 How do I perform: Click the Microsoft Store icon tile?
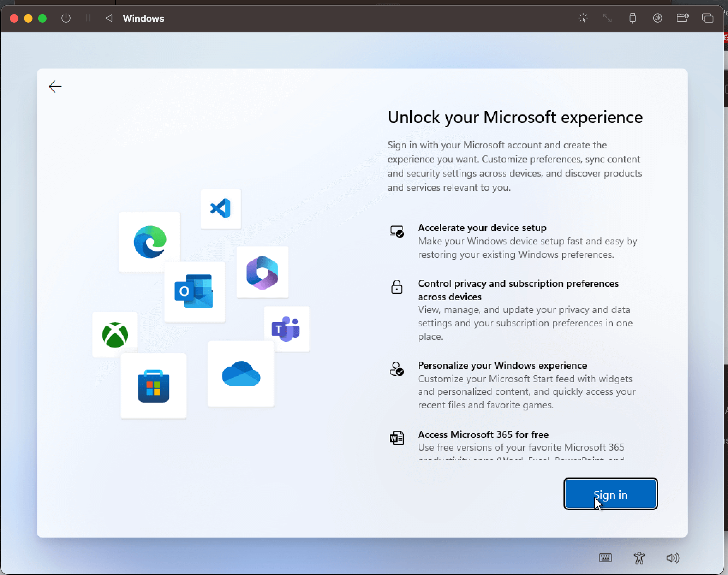coord(153,386)
